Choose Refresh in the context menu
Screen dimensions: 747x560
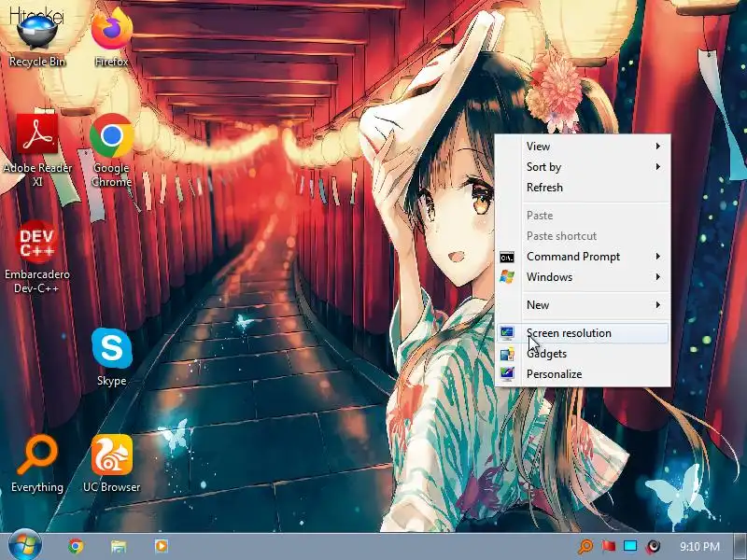pyautogui.click(x=583, y=188)
